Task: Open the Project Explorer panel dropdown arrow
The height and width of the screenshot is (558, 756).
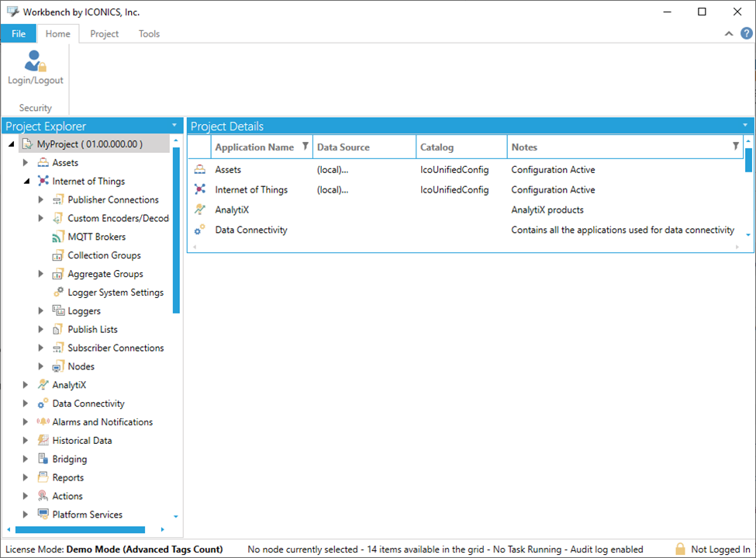Action: point(174,126)
